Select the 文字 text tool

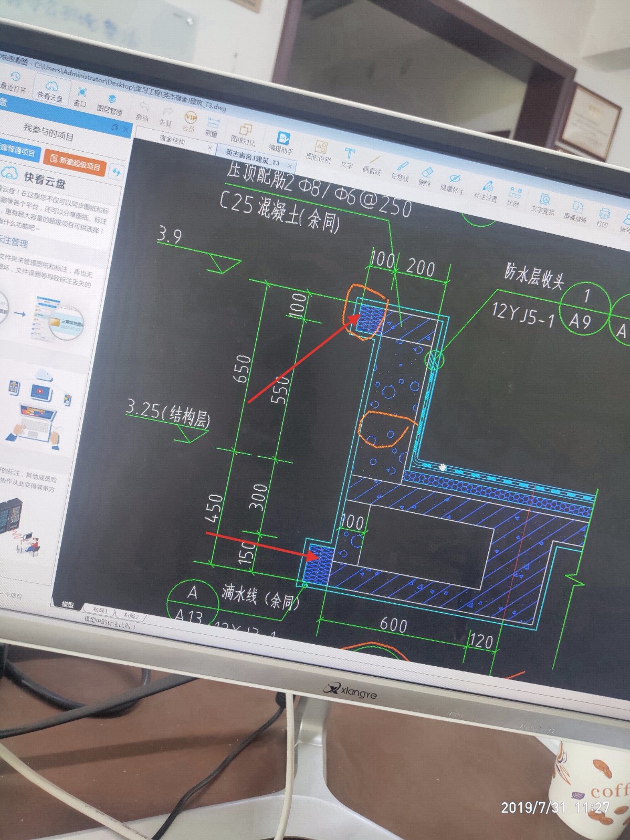pyautogui.click(x=348, y=158)
